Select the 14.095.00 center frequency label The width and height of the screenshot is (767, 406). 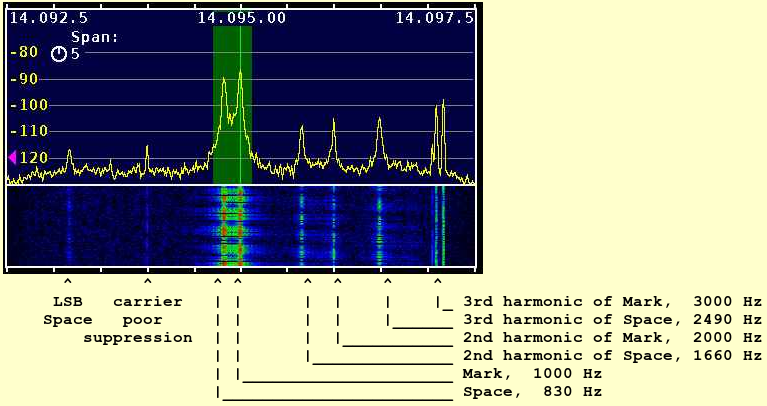click(241, 17)
